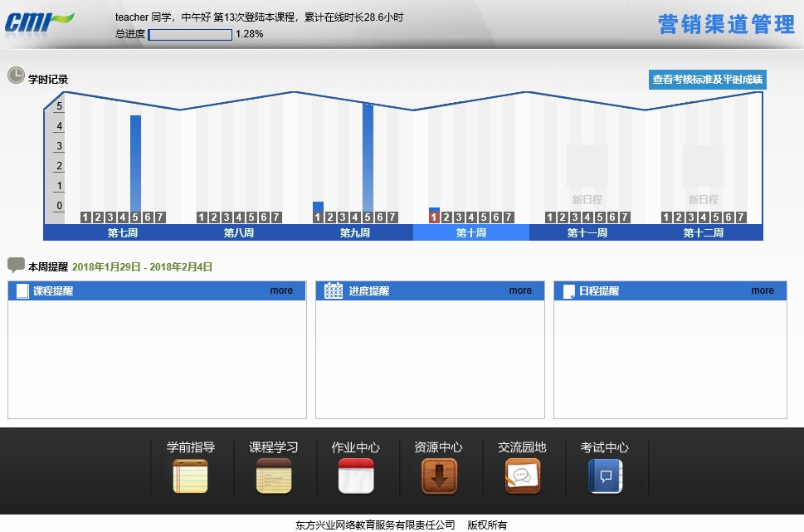Open the 作业中心 calendar icon
The width and height of the screenshot is (804, 532).
point(356,476)
